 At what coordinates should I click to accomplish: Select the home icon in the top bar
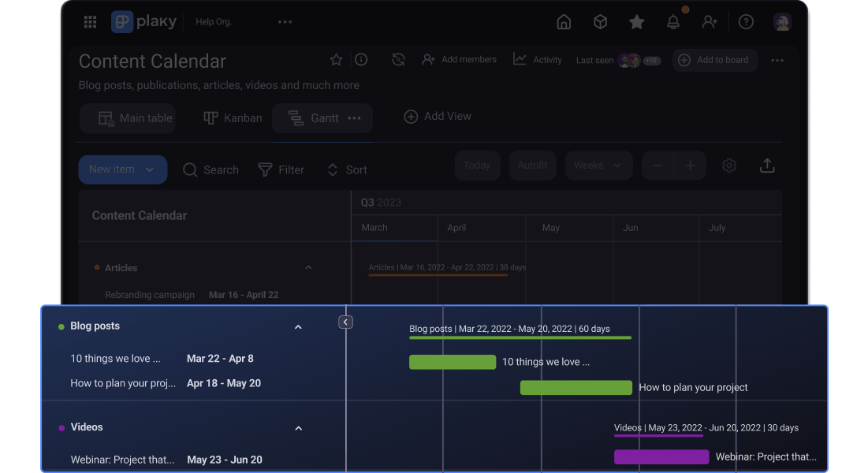pos(564,22)
